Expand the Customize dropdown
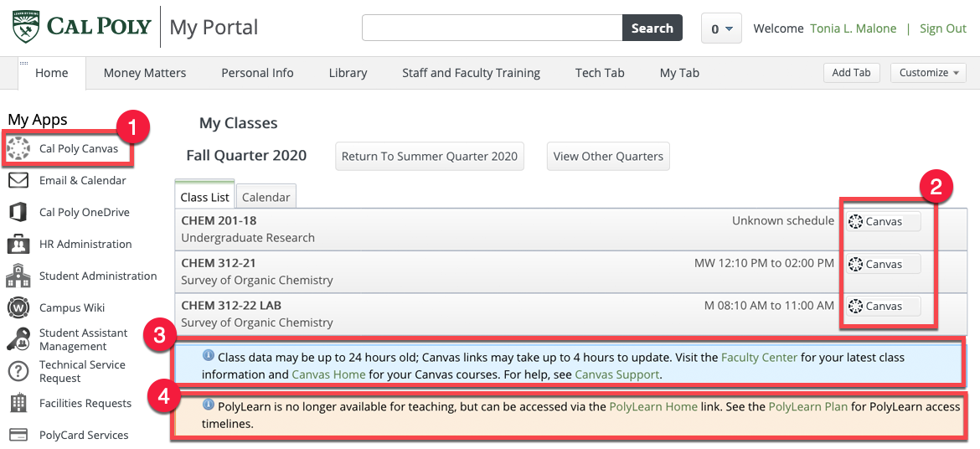The width and height of the screenshot is (980, 449). click(928, 73)
